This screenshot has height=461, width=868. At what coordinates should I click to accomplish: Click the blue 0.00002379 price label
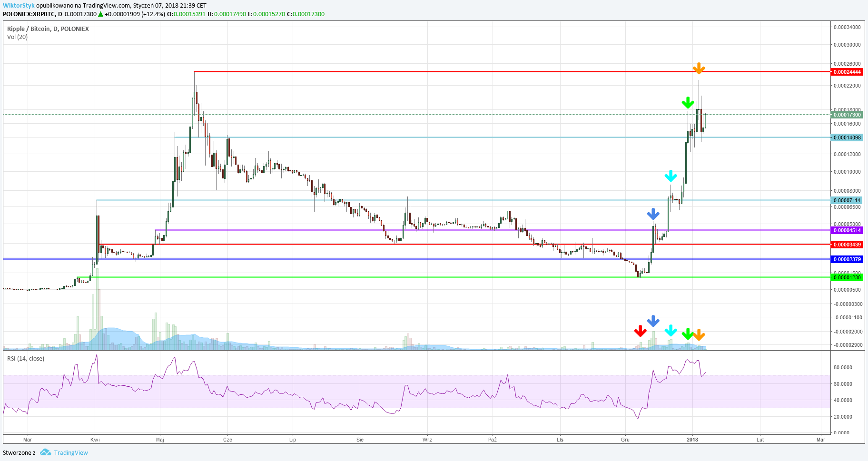pos(847,259)
